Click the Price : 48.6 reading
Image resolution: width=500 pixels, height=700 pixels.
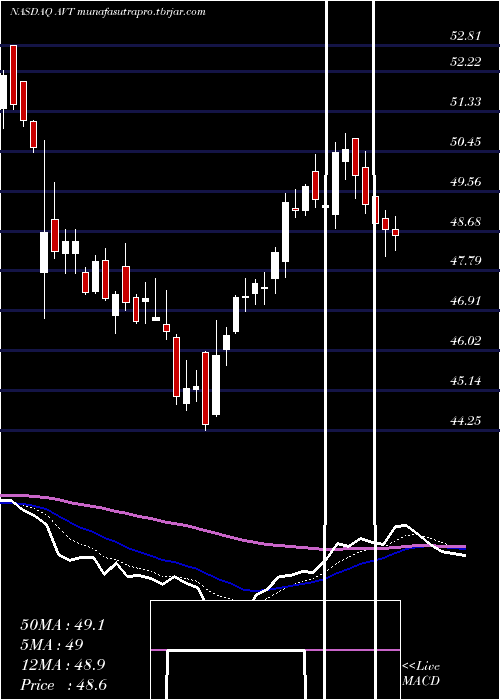[x=63, y=685]
